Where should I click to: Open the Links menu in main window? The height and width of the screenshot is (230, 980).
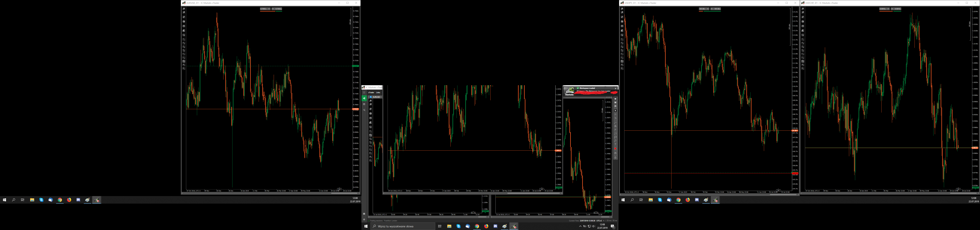pyautogui.click(x=378, y=93)
